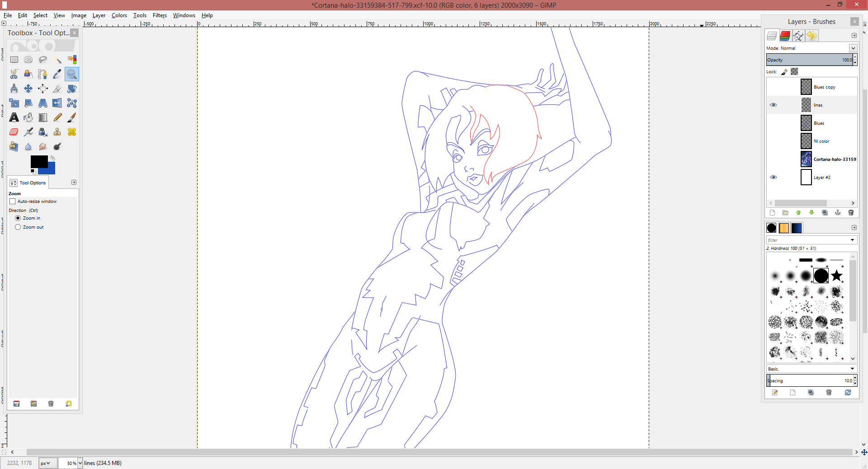Select the Paths tool
The image size is (868, 469).
point(43,74)
